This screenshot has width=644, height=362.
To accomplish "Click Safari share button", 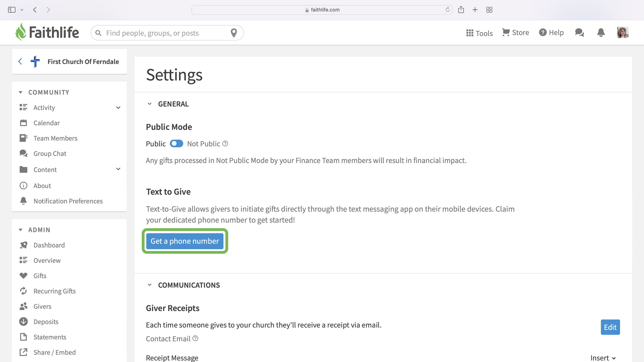I will pyautogui.click(x=461, y=10).
